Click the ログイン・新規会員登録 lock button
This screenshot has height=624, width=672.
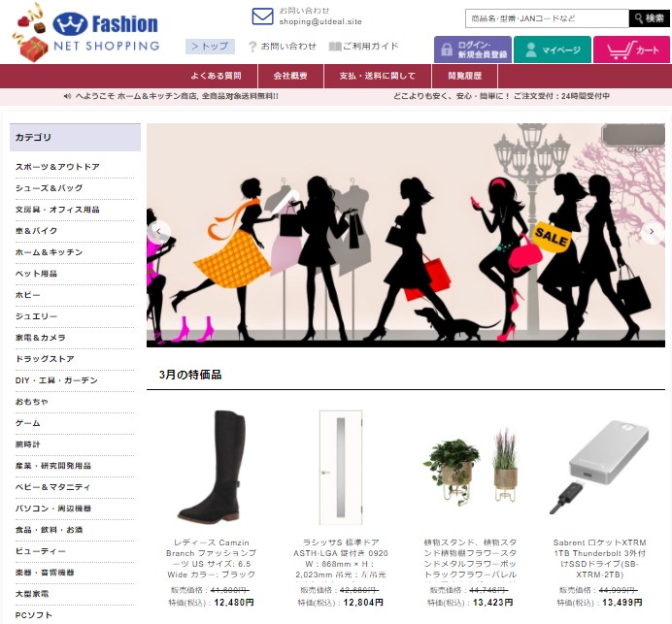(x=473, y=49)
